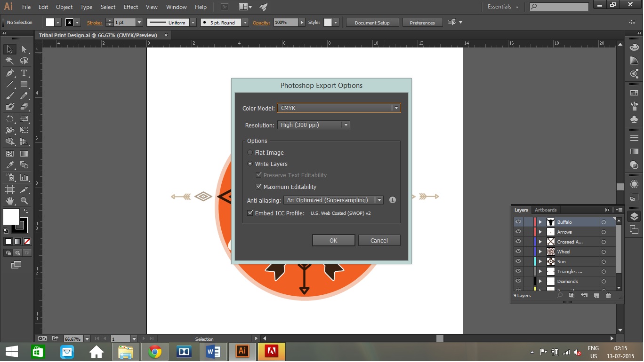Viewport: 644px width, 362px height.
Task: Open the Object menu
Action: [x=64, y=7]
